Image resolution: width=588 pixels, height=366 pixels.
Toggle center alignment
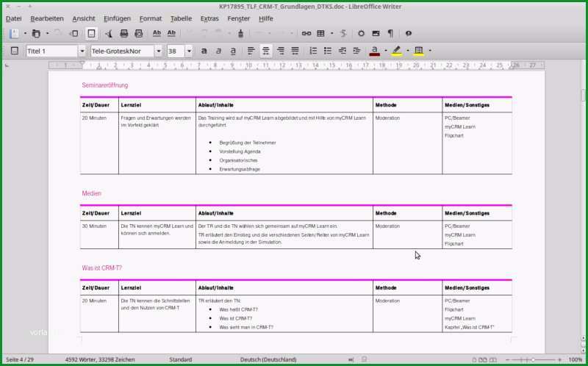(x=266, y=51)
